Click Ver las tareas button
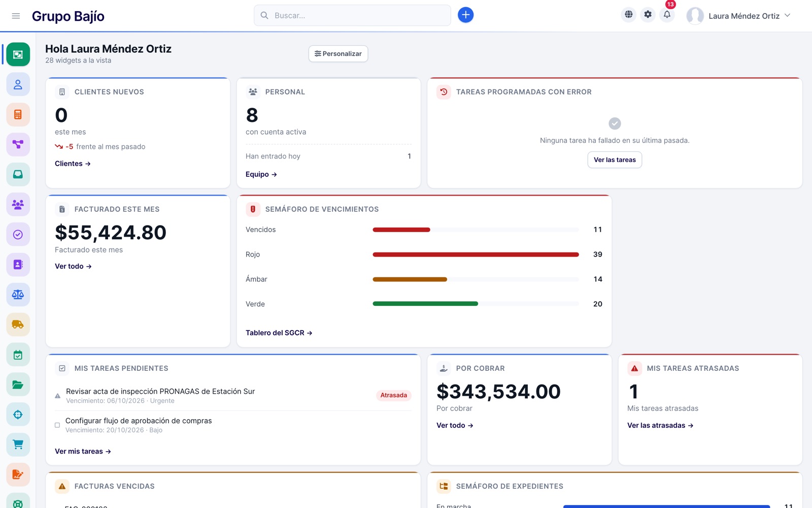This screenshot has width=812, height=508. (x=615, y=160)
